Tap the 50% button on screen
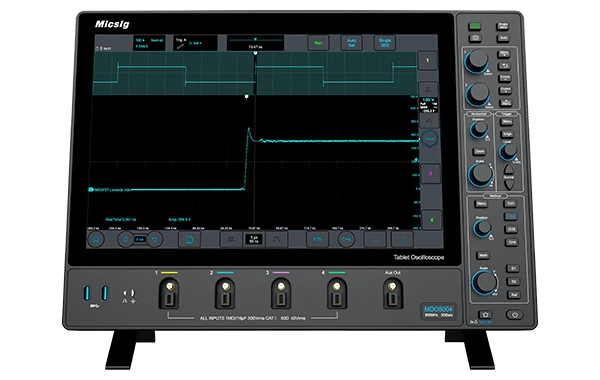The width and height of the screenshot is (600, 380). (x=317, y=240)
